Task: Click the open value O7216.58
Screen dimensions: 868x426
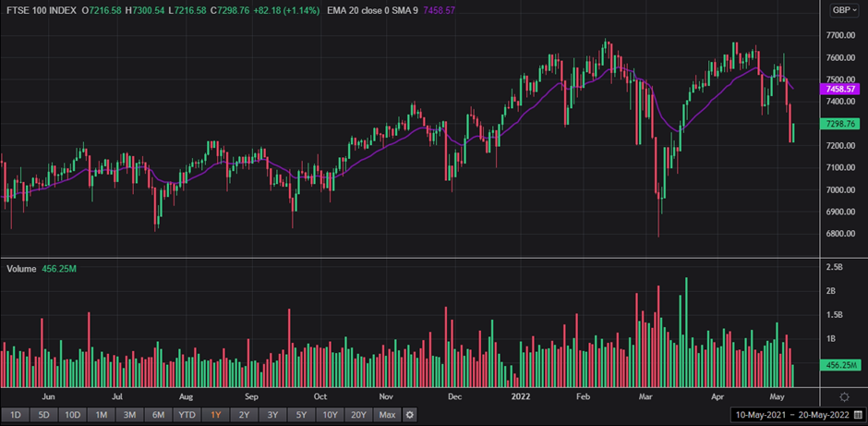Action: click(102, 10)
